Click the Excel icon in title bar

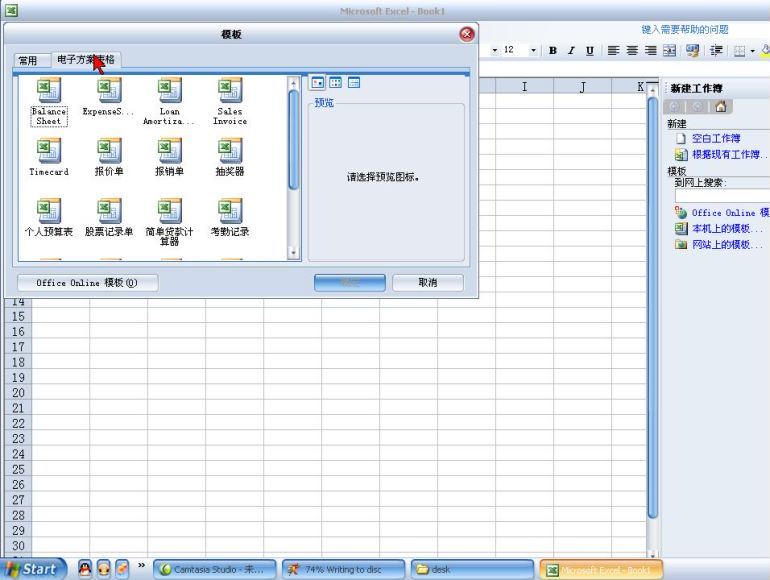click(11, 10)
